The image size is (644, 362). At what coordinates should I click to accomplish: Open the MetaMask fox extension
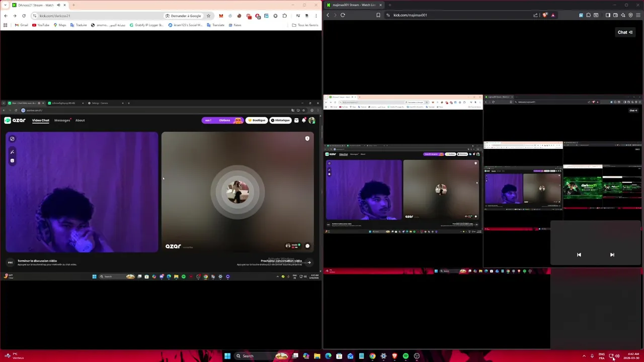[x=221, y=16]
